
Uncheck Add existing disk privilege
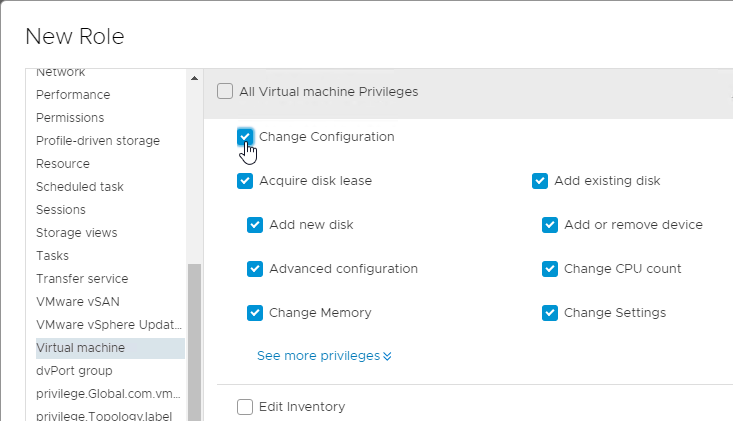click(540, 181)
